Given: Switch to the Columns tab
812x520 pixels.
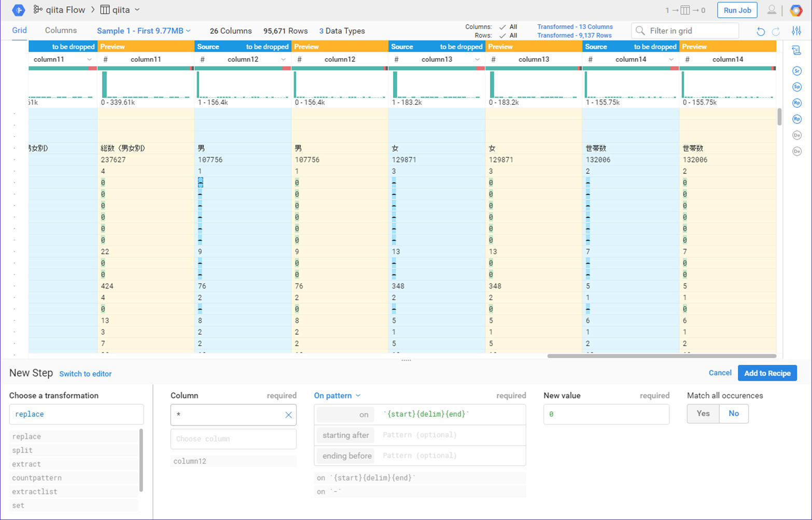Looking at the screenshot, I should [61, 31].
